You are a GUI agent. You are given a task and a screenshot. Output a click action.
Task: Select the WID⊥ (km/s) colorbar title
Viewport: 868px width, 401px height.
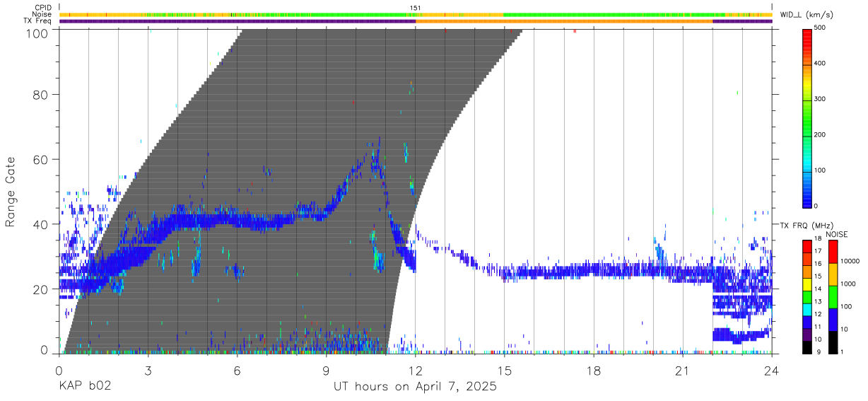tap(807, 14)
